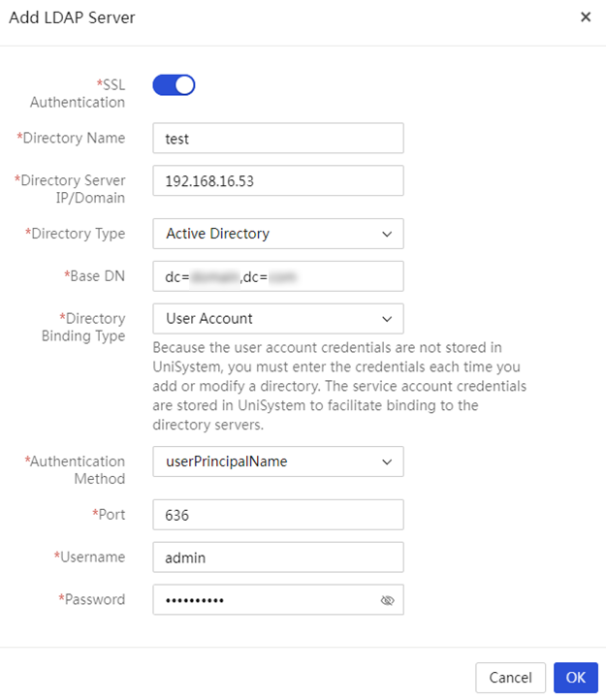Click the Directory Binding Type label
Image resolution: width=606 pixels, height=700 pixels.
(83, 328)
